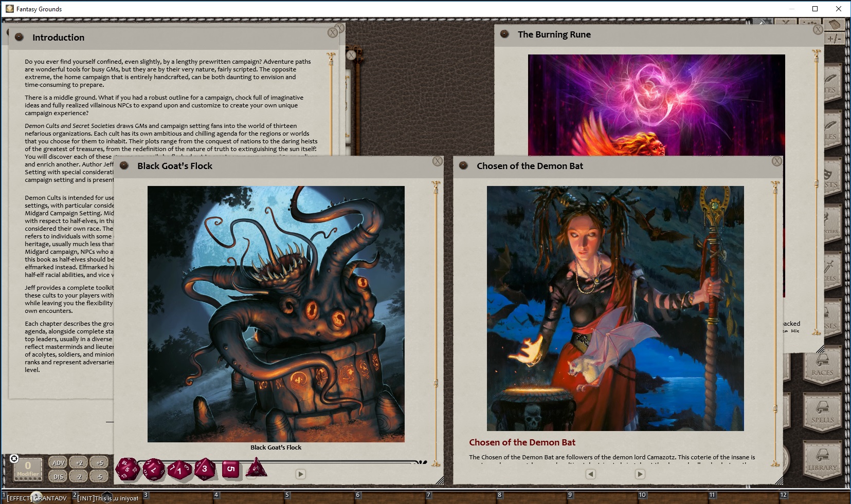Toggle the DIS disadvantage modifier
The width and height of the screenshot is (851, 504).
point(59,477)
